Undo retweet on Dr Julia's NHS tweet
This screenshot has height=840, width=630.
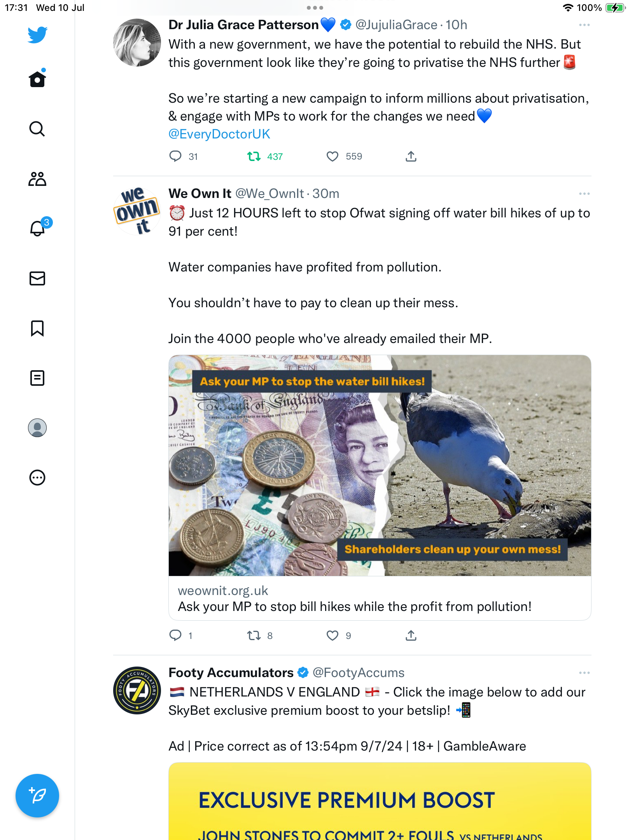click(254, 156)
